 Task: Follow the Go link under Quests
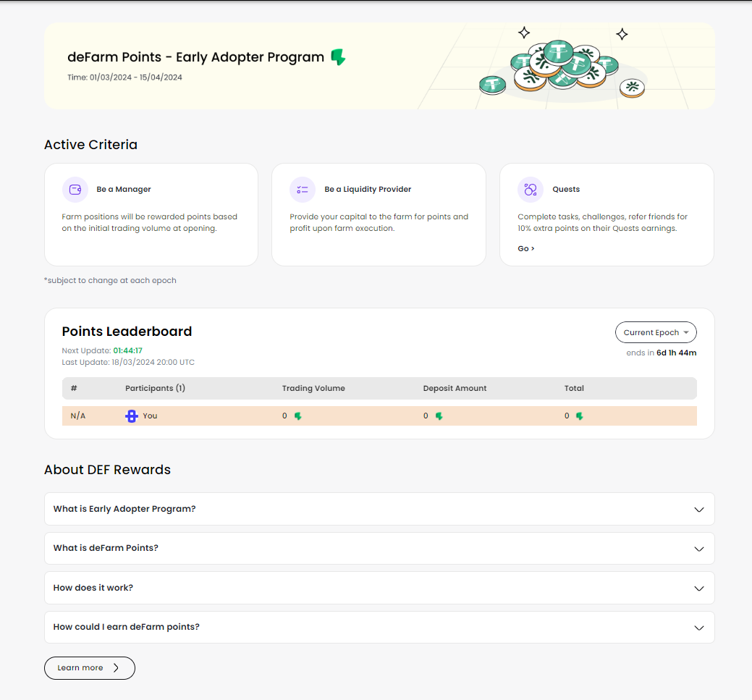coord(526,249)
